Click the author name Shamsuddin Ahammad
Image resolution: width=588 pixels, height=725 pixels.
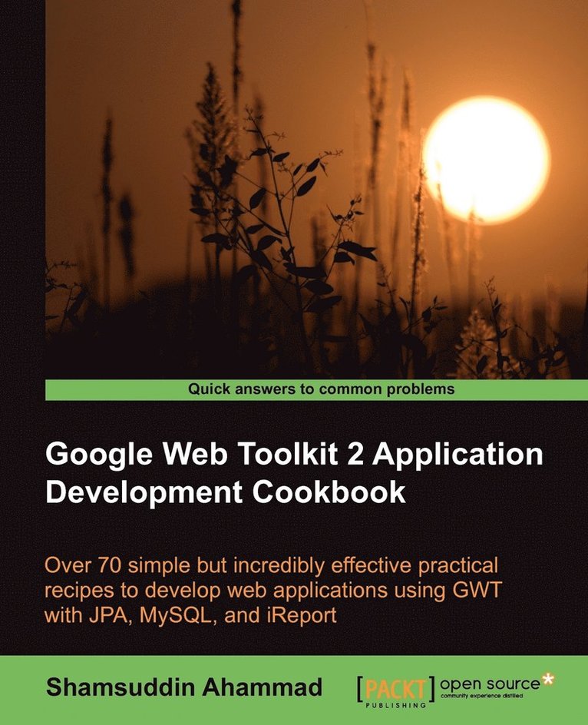pyautogui.click(x=183, y=688)
